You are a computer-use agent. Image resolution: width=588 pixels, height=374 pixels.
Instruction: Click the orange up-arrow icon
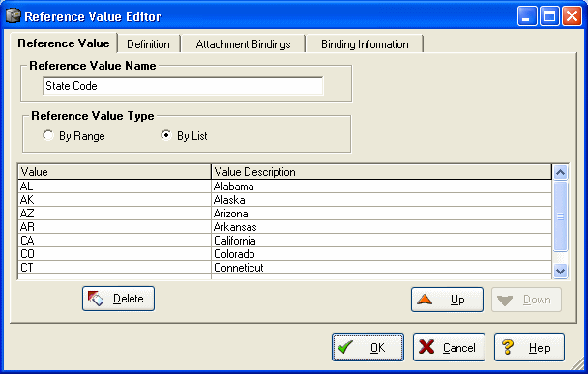[x=425, y=299]
